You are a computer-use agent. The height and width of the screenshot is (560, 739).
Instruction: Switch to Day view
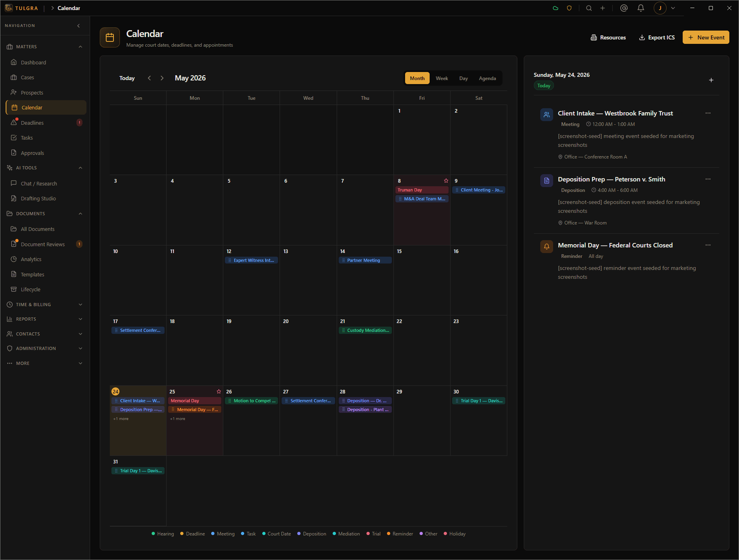pyautogui.click(x=463, y=78)
